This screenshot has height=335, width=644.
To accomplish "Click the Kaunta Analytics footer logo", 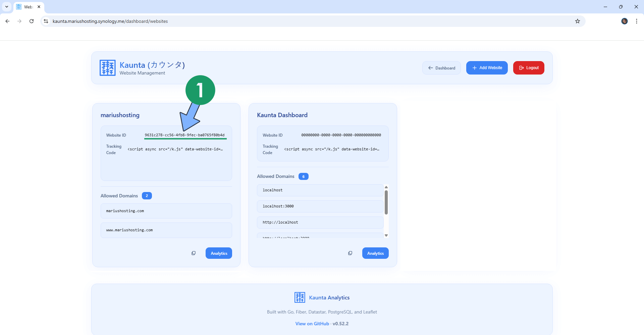I will point(300,297).
